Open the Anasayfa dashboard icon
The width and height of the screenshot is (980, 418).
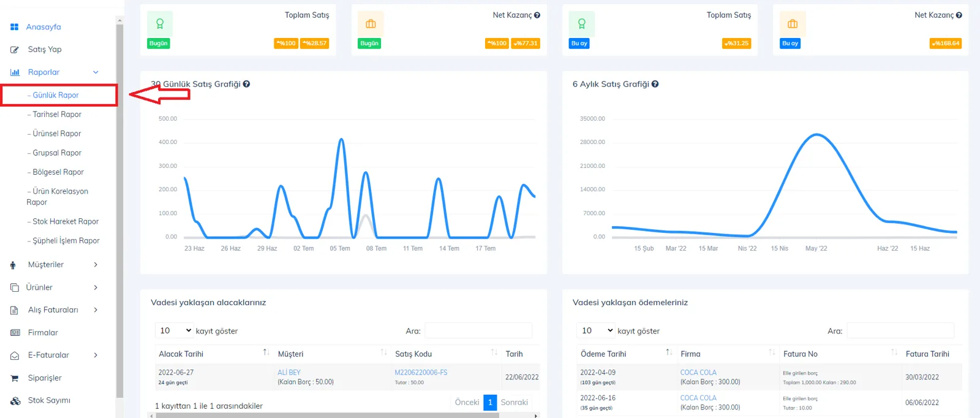click(x=14, y=27)
